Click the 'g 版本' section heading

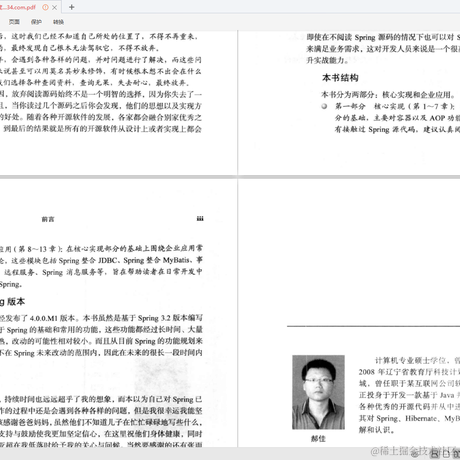click(12, 302)
